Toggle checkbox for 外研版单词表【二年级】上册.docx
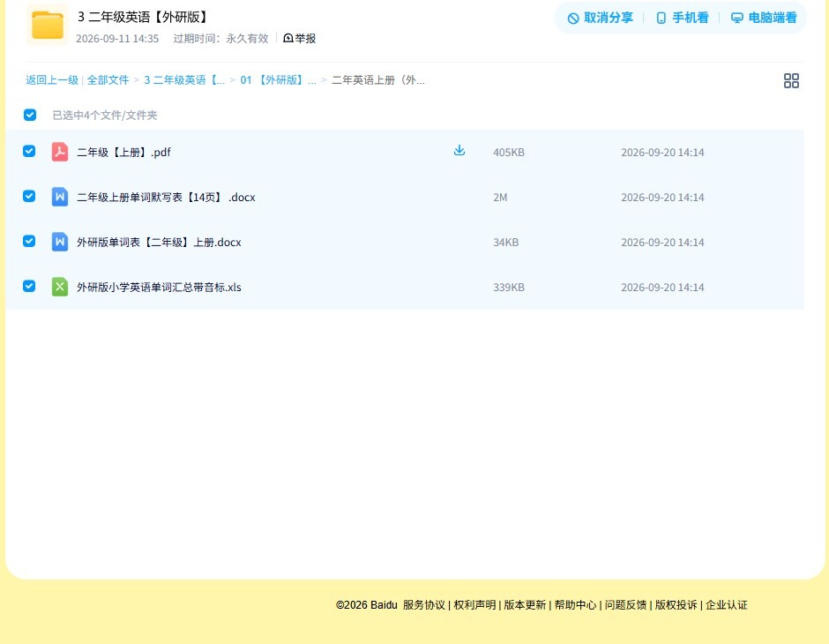The image size is (829, 644). coord(29,241)
